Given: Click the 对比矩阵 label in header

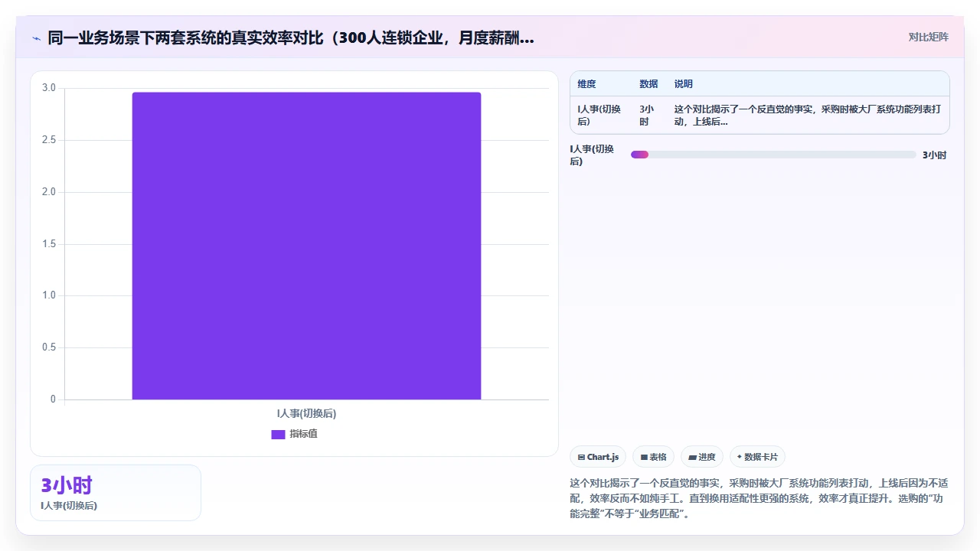Looking at the screenshot, I should [x=928, y=37].
